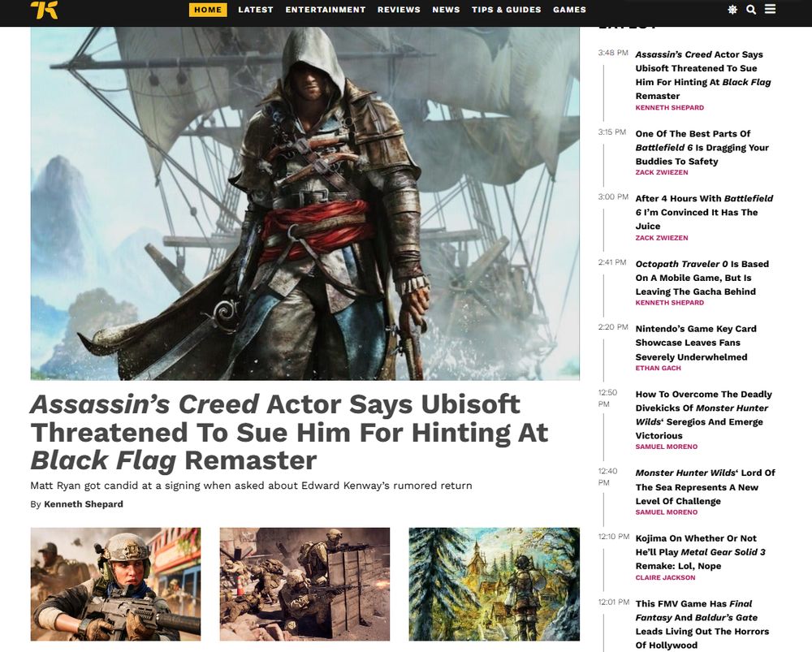Click the Kotaku logo icon
Screen dimensions: 812x652
tap(44, 9)
